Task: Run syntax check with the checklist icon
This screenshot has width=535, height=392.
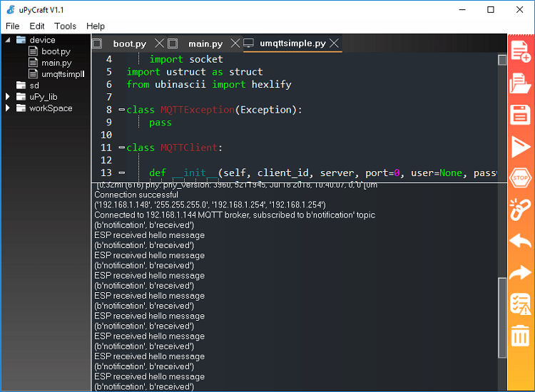Action: (x=521, y=304)
